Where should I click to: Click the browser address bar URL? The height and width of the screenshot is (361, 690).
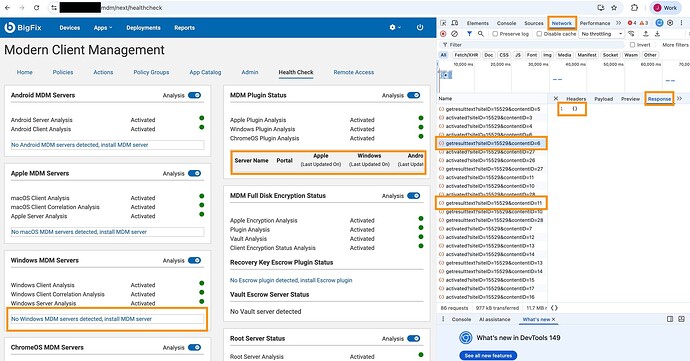click(x=132, y=7)
